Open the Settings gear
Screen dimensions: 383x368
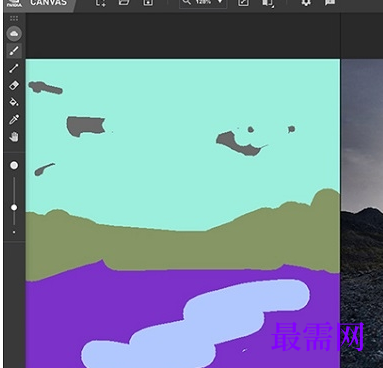click(x=306, y=3)
